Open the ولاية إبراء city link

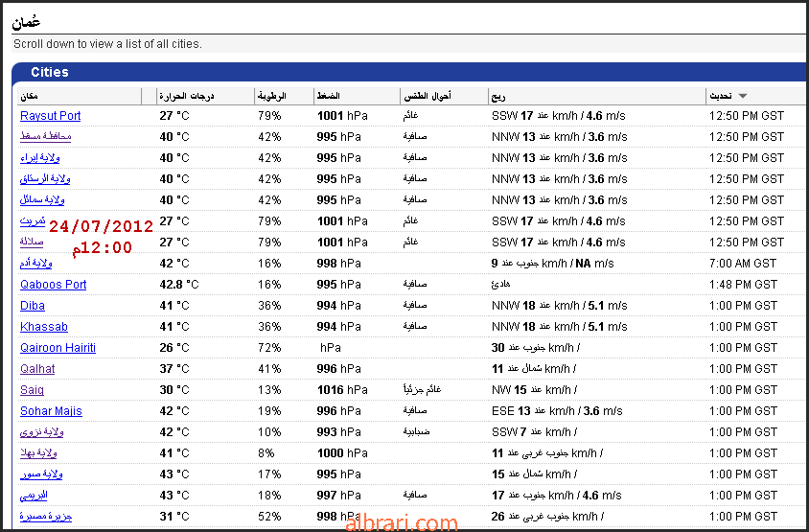39,158
